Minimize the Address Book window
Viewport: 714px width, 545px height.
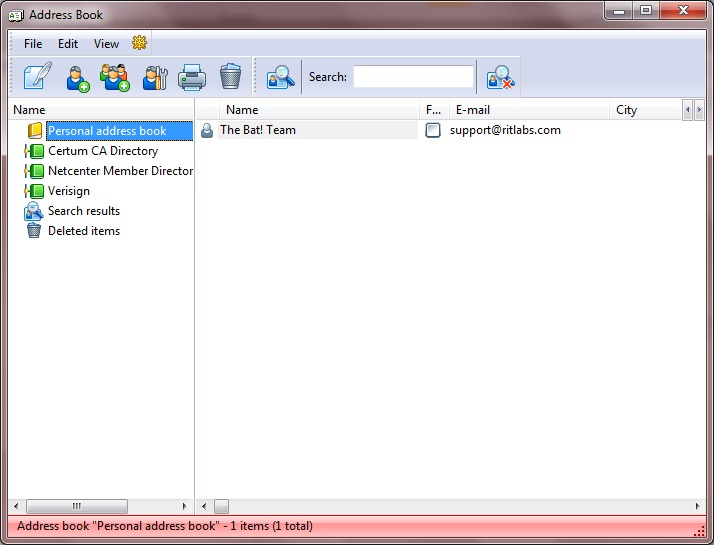point(619,10)
